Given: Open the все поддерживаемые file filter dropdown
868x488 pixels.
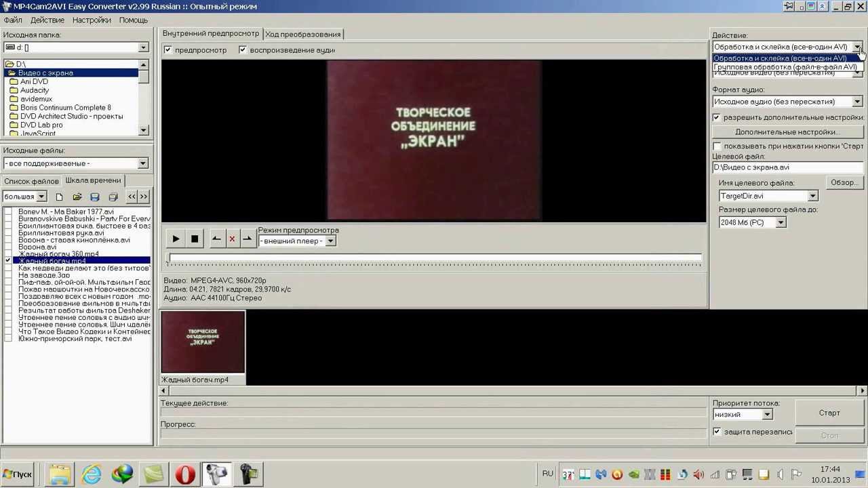Looking at the screenshot, I should pos(143,163).
